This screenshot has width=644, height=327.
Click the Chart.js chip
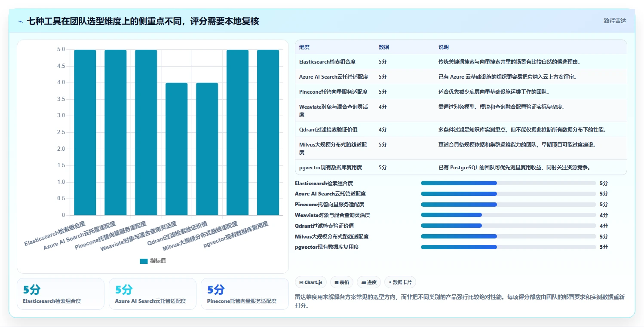pos(310,282)
